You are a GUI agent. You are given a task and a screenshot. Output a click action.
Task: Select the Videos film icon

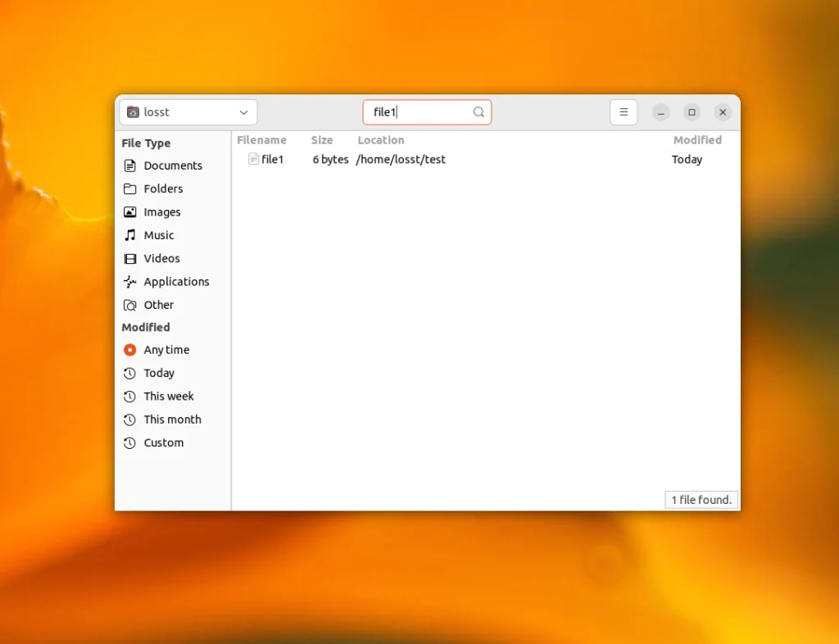pyautogui.click(x=130, y=259)
